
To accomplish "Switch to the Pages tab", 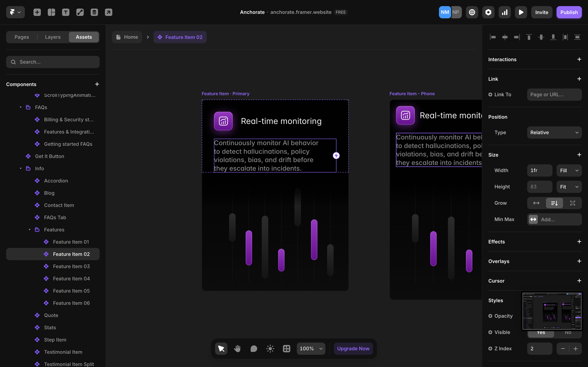I will [22, 37].
